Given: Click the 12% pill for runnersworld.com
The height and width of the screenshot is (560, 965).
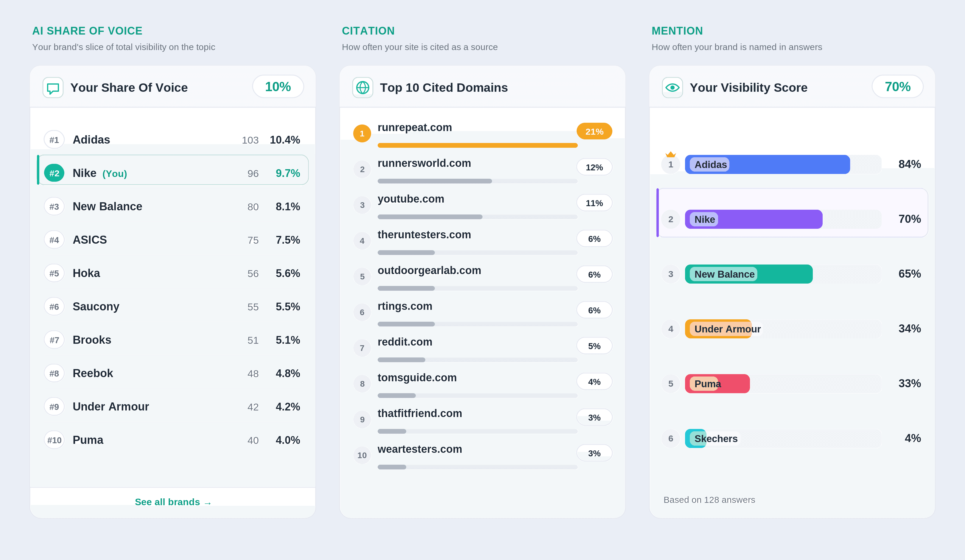Looking at the screenshot, I should [594, 167].
